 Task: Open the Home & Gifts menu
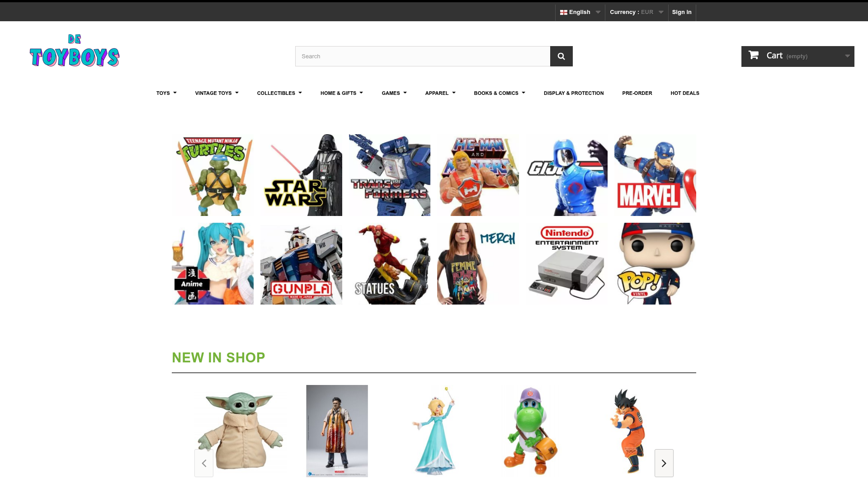point(341,93)
